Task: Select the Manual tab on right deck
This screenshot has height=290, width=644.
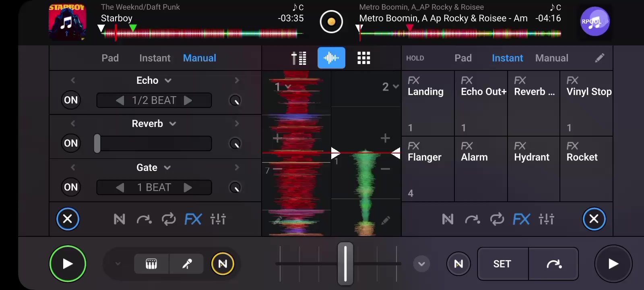Action: [552, 58]
